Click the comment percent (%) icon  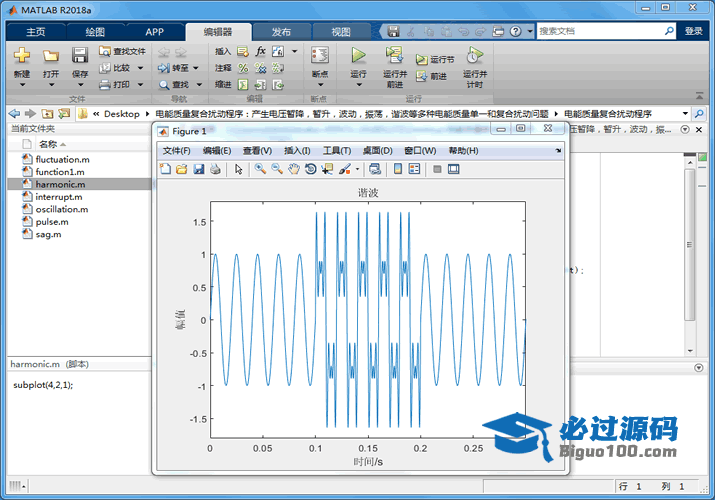(243, 68)
